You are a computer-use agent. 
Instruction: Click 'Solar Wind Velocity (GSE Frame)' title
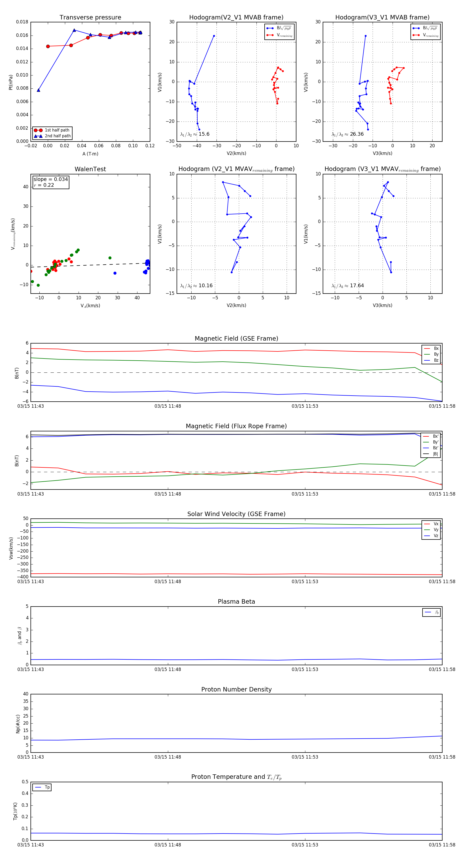236,514
